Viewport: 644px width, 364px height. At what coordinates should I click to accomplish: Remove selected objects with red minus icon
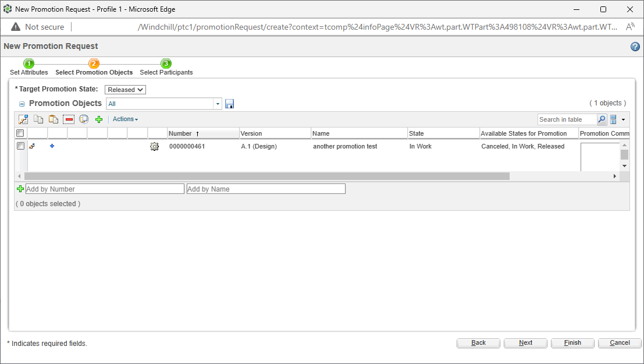(69, 119)
